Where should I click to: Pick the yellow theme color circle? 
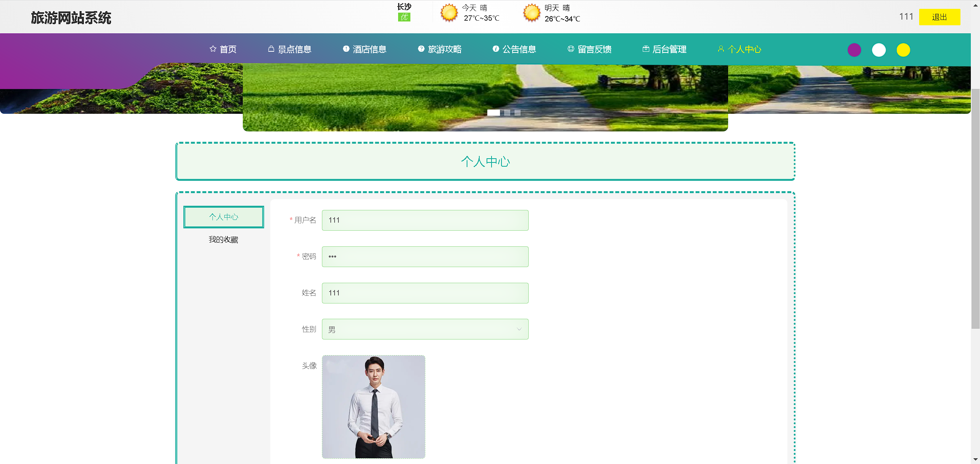[x=903, y=50]
